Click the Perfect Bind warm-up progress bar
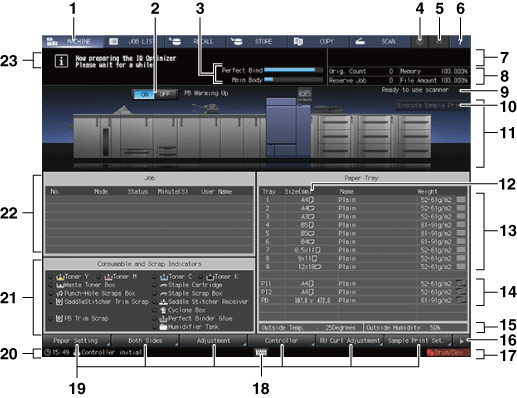 pyautogui.click(x=293, y=70)
